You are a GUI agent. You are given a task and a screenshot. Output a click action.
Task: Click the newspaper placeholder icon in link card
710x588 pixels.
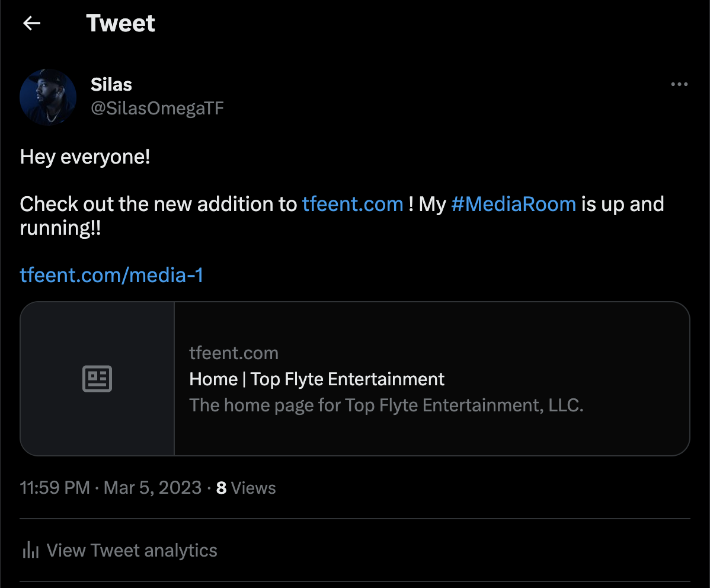(x=97, y=379)
